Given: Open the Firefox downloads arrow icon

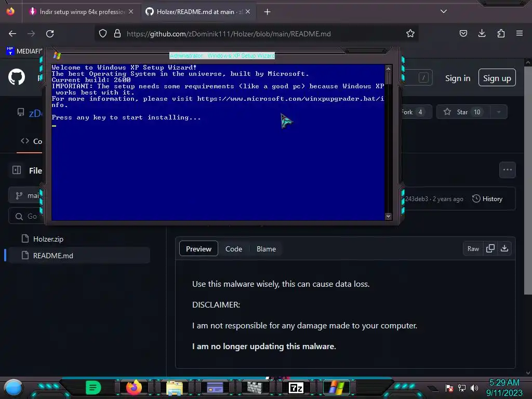Looking at the screenshot, I should click(x=482, y=33).
